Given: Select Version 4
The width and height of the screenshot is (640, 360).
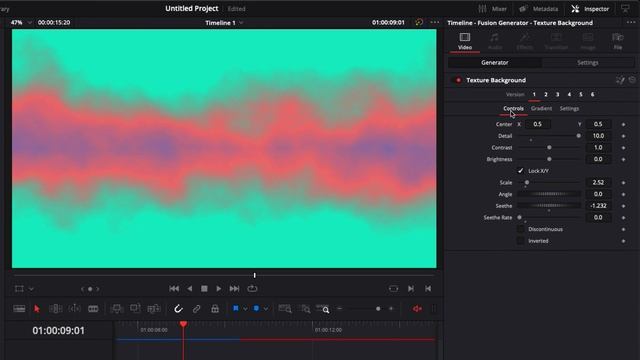Looking at the screenshot, I should coord(569,94).
